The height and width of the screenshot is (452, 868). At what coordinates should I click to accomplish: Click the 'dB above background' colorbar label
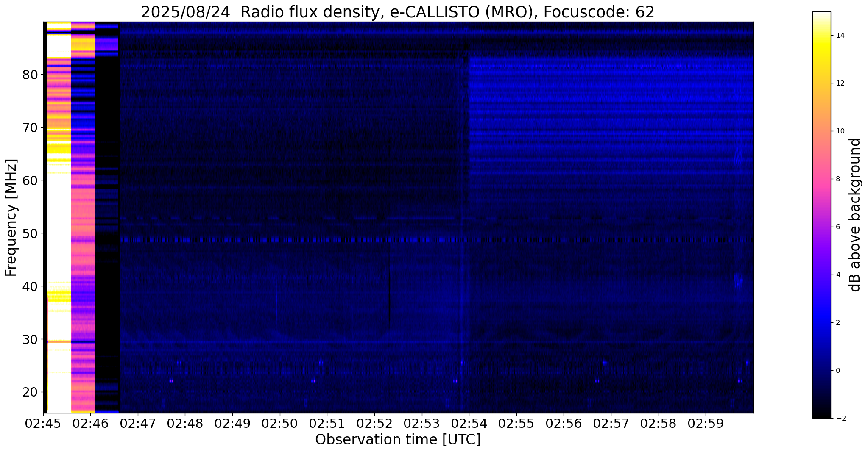[x=855, y=215]
